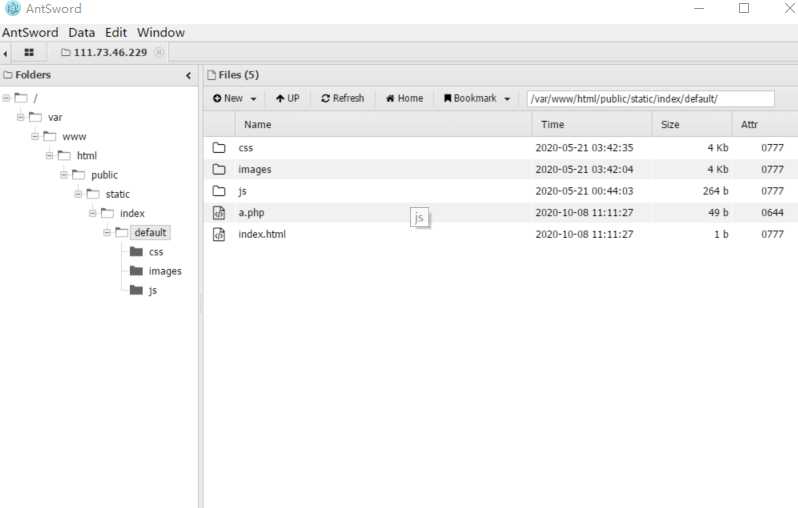The width and height of the screenshot is (798, 508).
Task: Click the 264 b size cell
Action: (x=716, y=191)
